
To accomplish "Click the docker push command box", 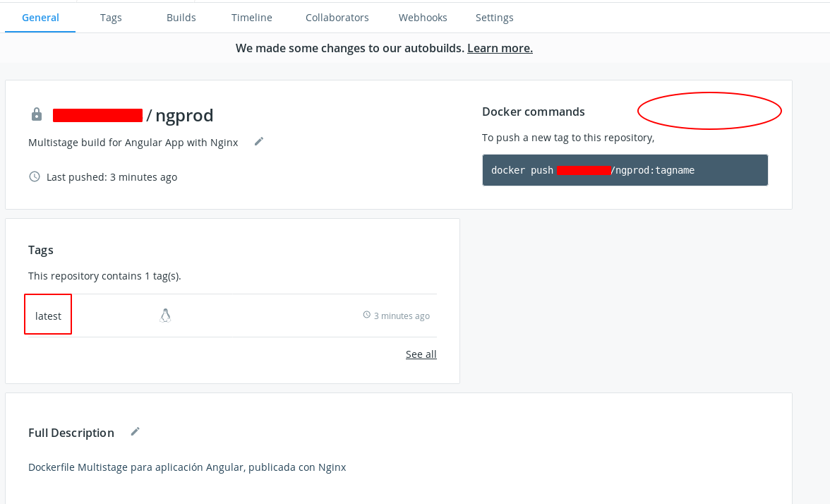I will pos(625,170).
